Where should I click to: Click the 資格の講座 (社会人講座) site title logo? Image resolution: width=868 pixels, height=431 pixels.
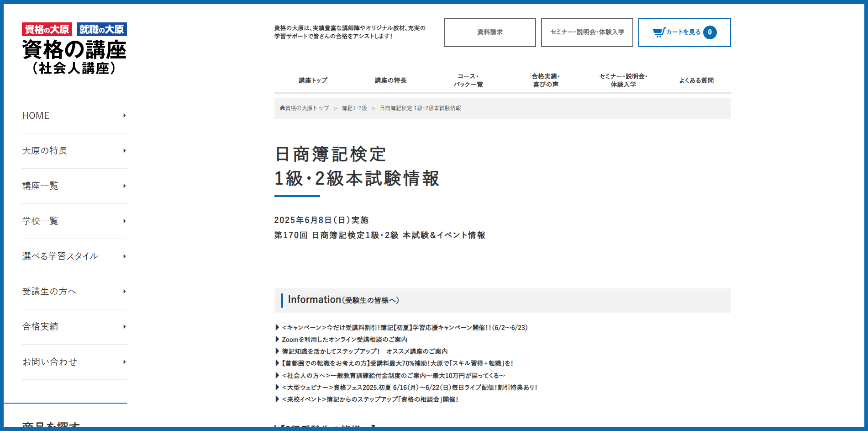74,58
